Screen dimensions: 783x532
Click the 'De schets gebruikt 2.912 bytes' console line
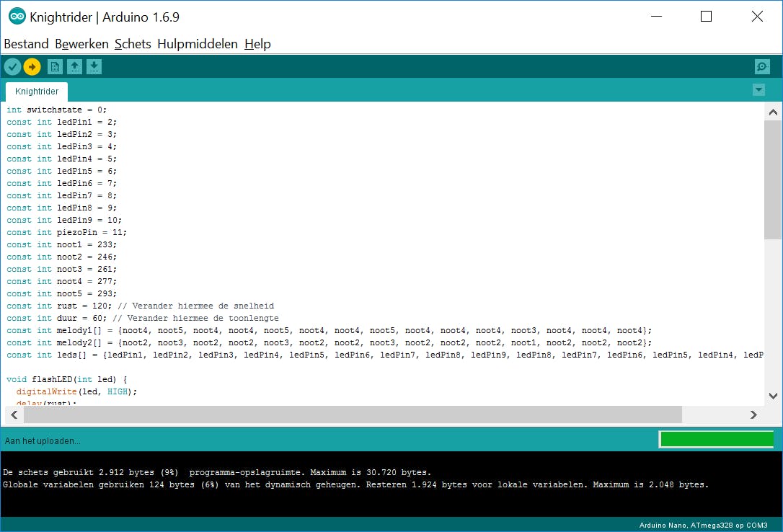217,472
